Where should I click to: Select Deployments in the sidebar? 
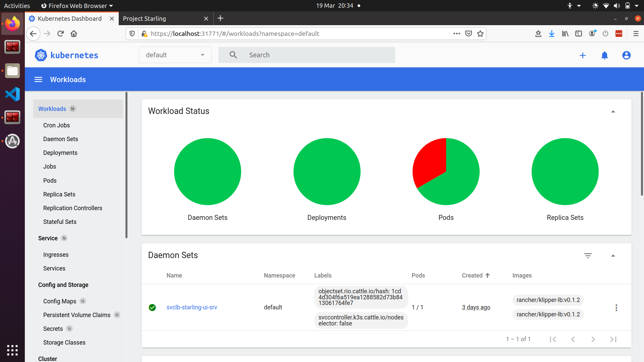[60, 153]
